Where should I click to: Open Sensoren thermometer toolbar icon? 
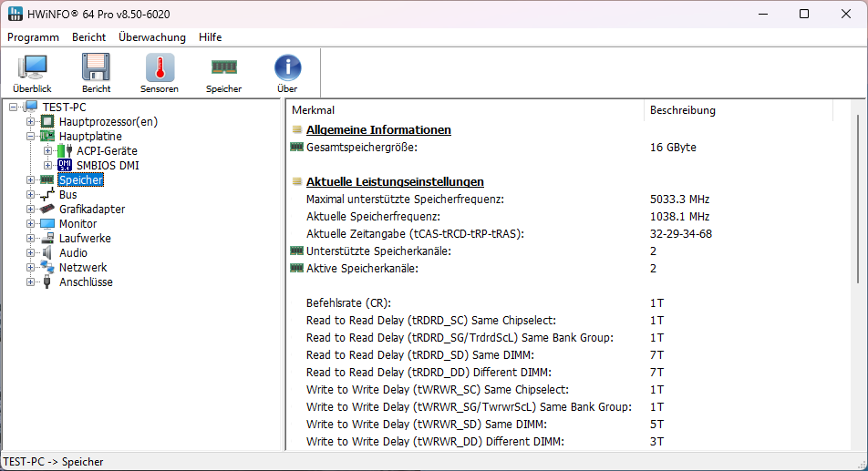[160, 67]
